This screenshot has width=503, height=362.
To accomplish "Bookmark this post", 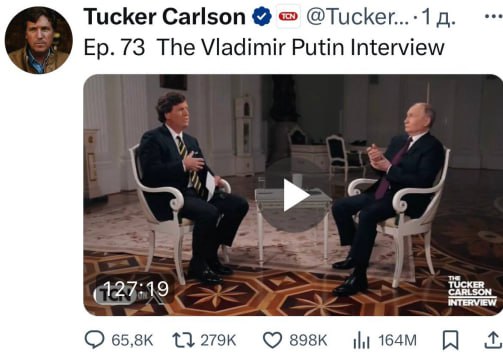I will click(450, 340).
